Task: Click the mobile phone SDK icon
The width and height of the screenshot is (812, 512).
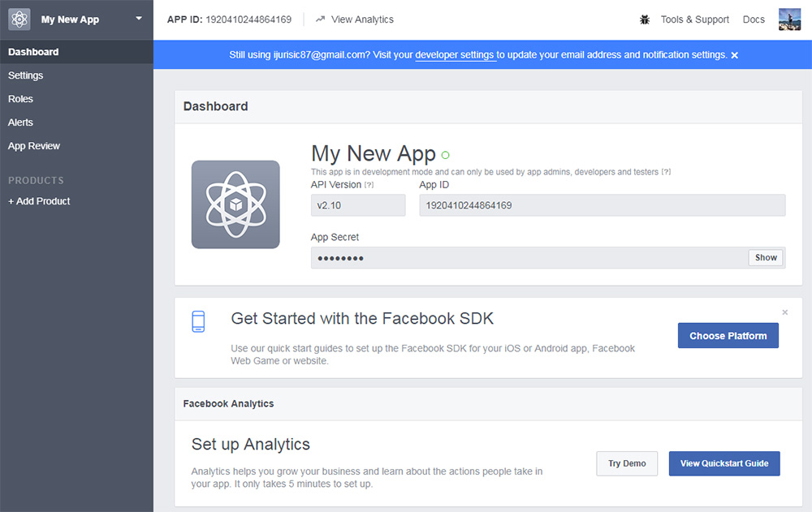Action: [x=198, y=321]
